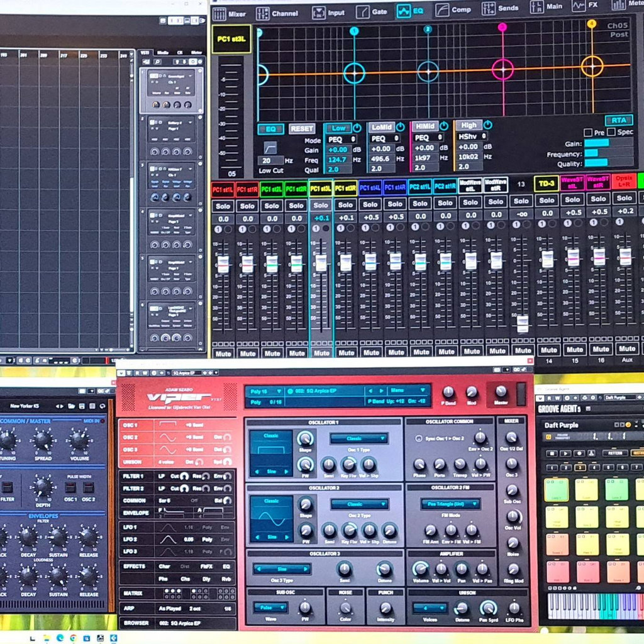Click Groove Agent stop button

(552, 453)
